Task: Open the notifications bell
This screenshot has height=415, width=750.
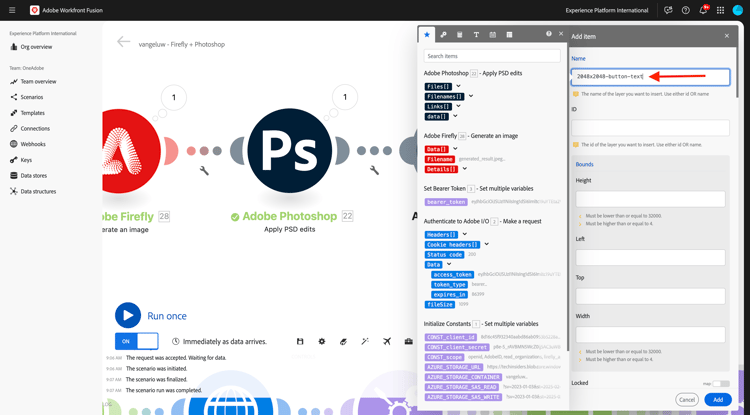Action: 703,10
